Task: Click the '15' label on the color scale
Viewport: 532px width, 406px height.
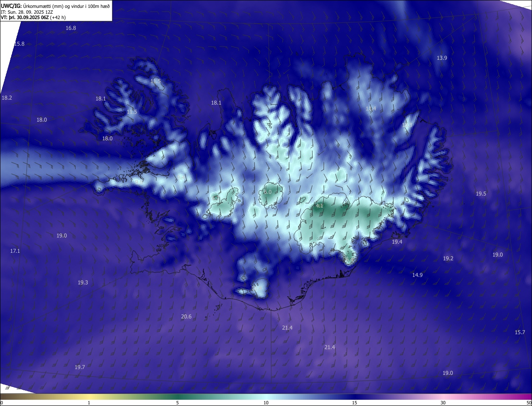Action: [355, 403]
